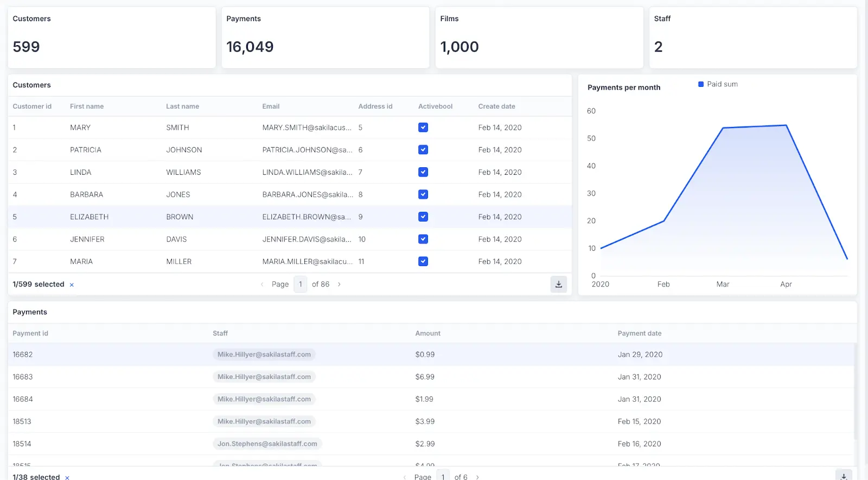The height and width of the screenshot is (480, 868).
Task: Edit the Customers page number field
Action: (x=301, y=284)
